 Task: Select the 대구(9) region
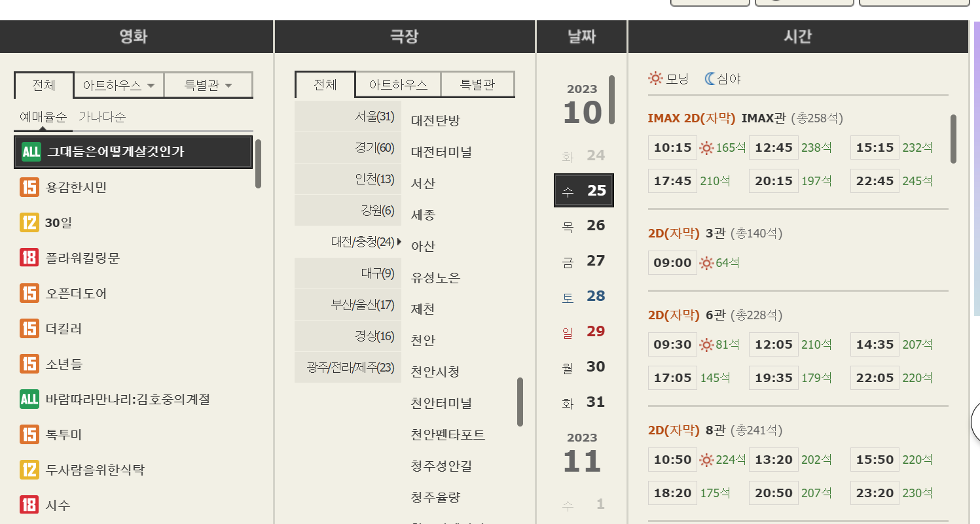pyautogui.click(x=348, y=273)
